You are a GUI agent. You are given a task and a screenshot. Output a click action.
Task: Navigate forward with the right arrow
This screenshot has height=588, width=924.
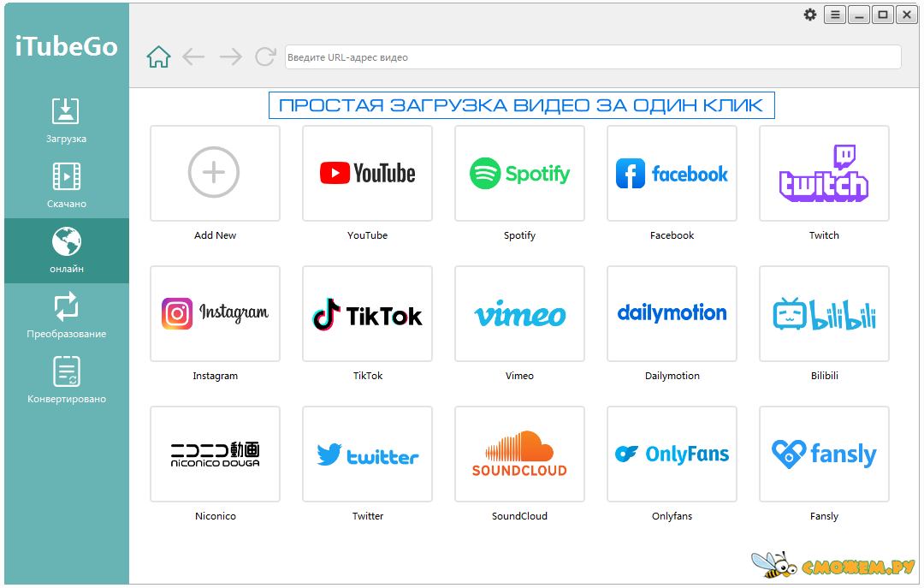coord(230,57)
